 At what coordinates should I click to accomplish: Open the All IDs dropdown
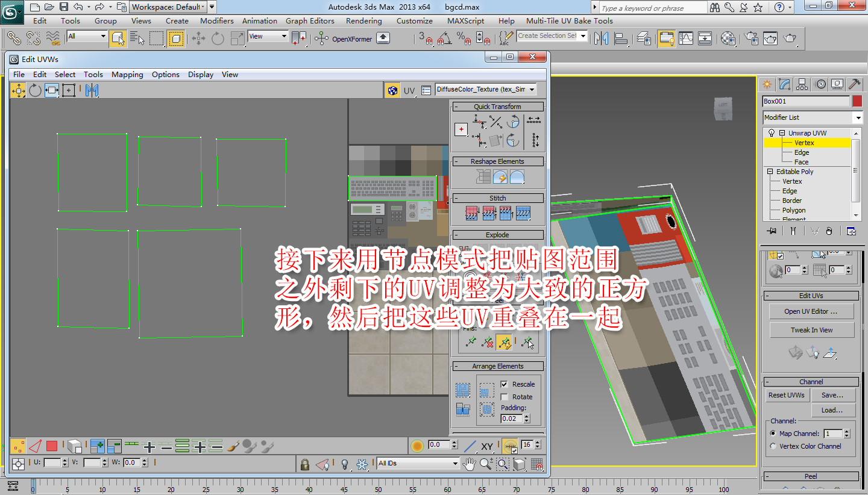[419, 464]
